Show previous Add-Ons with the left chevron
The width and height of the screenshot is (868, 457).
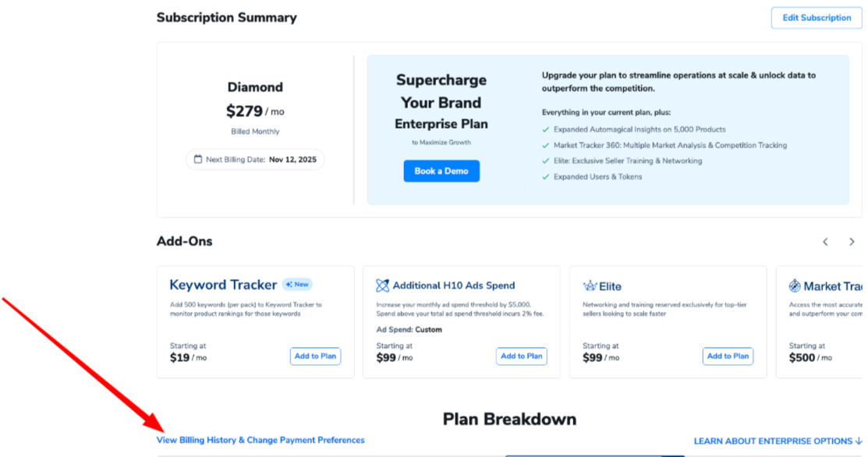pos(825,242)
